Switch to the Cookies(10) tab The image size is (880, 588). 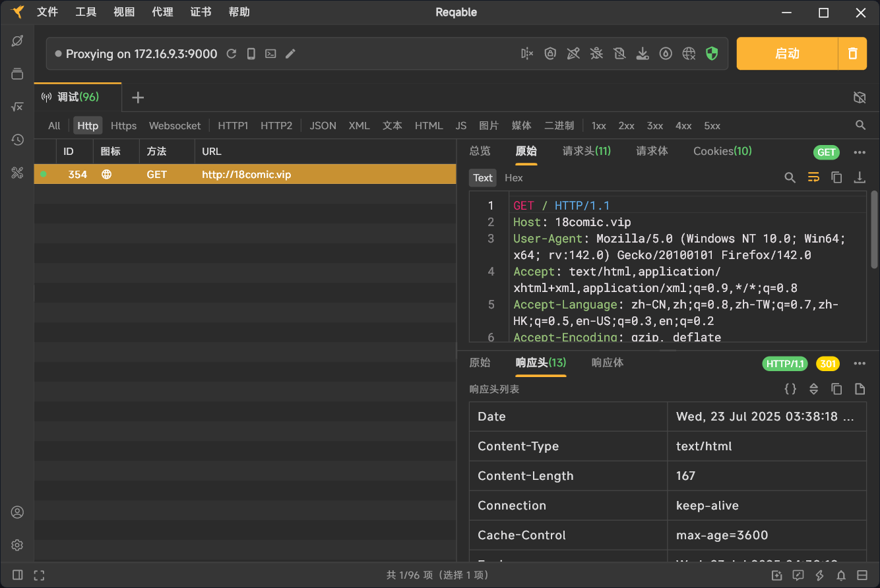point(722,151)
